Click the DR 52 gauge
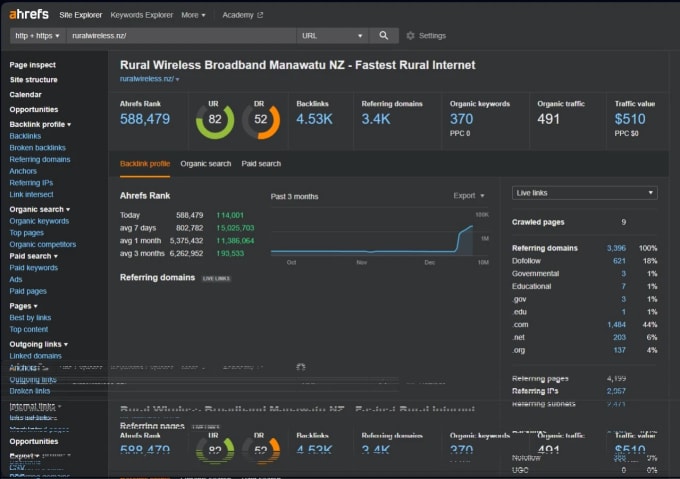Viewport: 680px width, 479px height. point(261,120)
